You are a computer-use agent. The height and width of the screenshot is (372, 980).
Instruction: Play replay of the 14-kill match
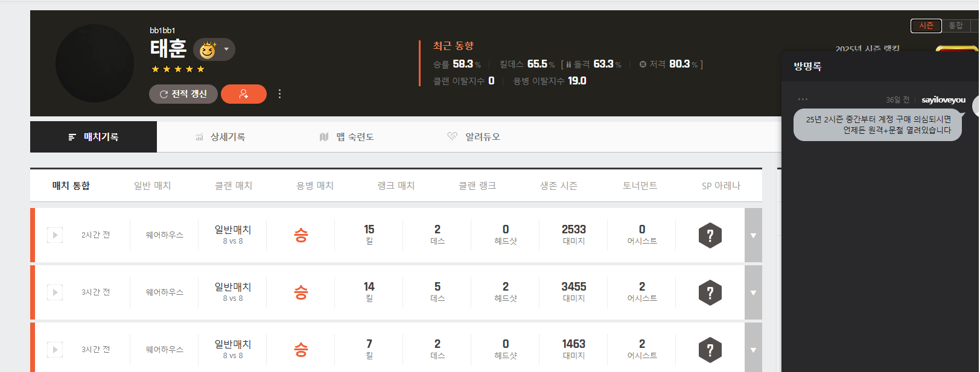pyautogui.click(x=55, y=292)
